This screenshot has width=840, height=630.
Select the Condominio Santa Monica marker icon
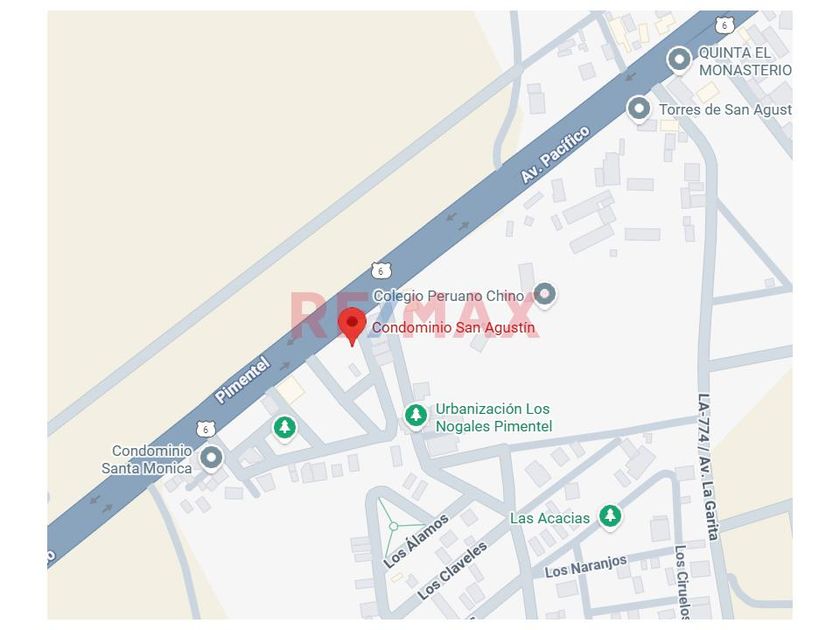[x=211, y=459]
